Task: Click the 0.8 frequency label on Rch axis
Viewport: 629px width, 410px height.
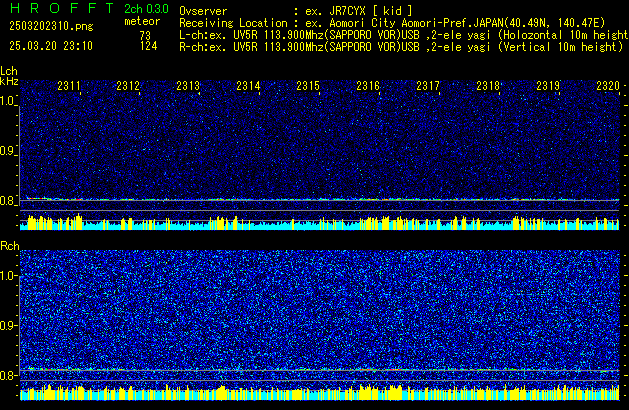Action: click(x=7, y=375)
